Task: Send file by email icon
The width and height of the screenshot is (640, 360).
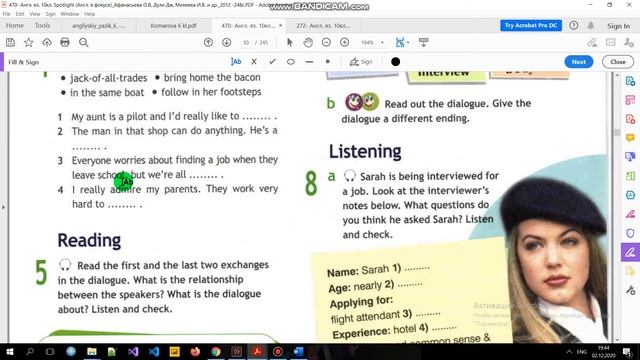Action: (x=611, y=42)
